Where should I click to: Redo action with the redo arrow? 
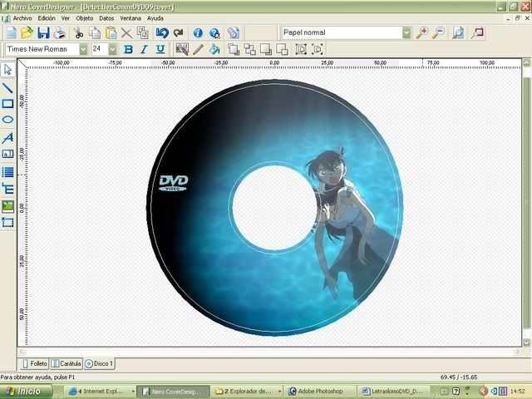179,33
